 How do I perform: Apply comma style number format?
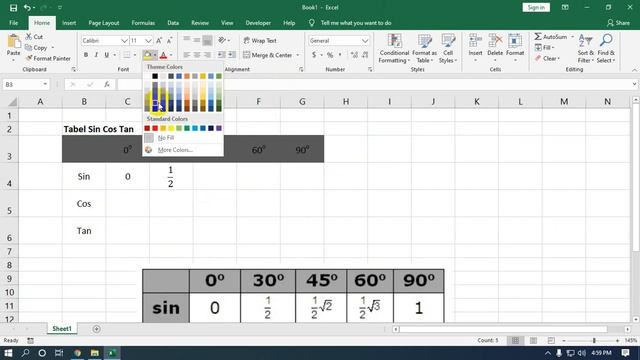coord(340,55)
